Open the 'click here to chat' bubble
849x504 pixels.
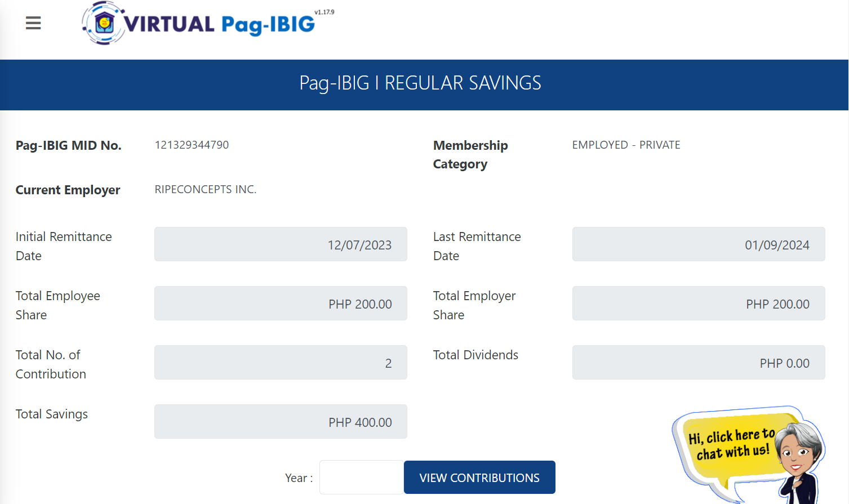tap(730, 445)
